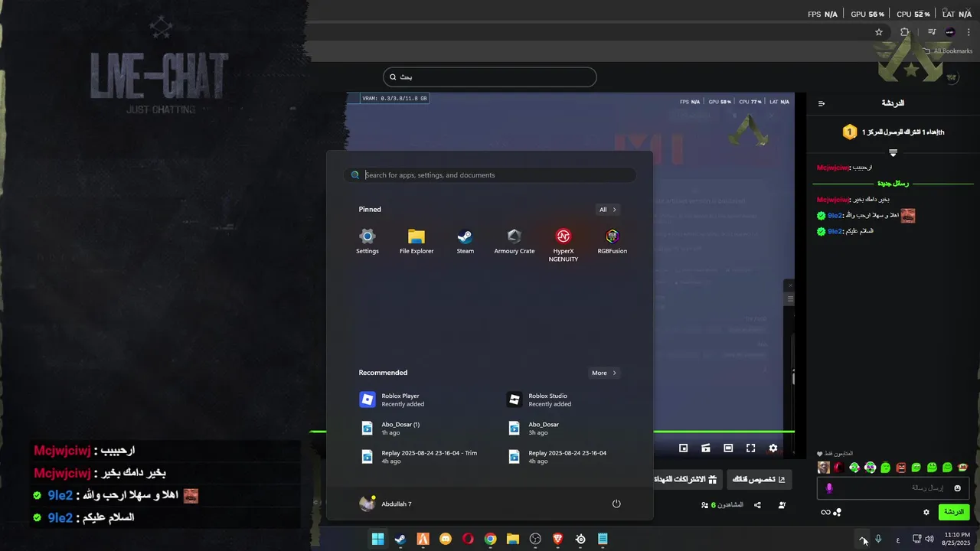Click the Start menu search field
980x551 pixels.
(x=490, y=175)
